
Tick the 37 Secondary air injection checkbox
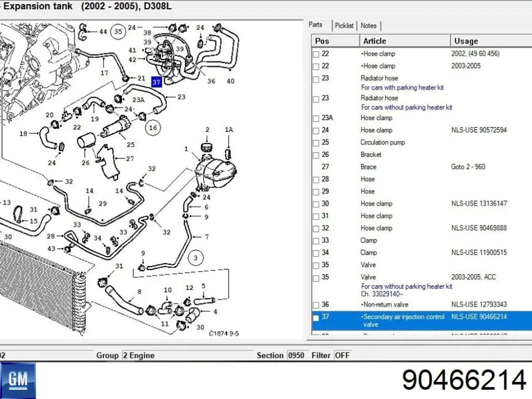pyautogui.click(x=316, y=317)
